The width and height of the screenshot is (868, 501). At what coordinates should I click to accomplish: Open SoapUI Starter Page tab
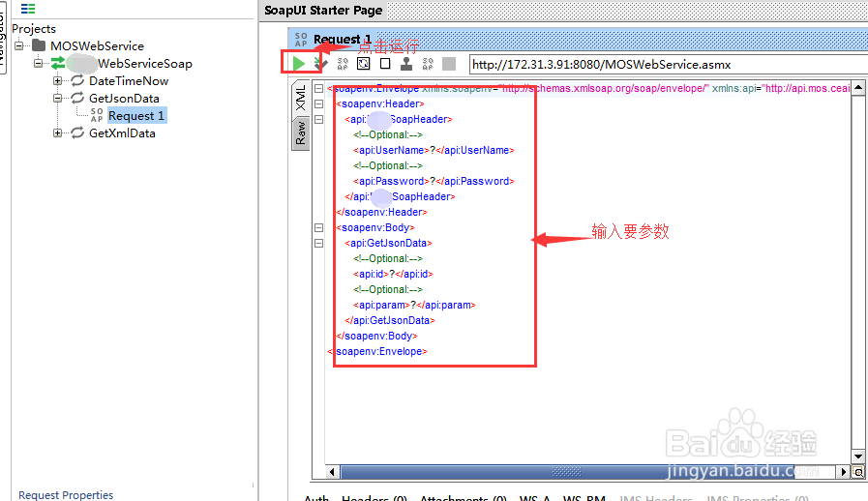(x=323, y=10)
